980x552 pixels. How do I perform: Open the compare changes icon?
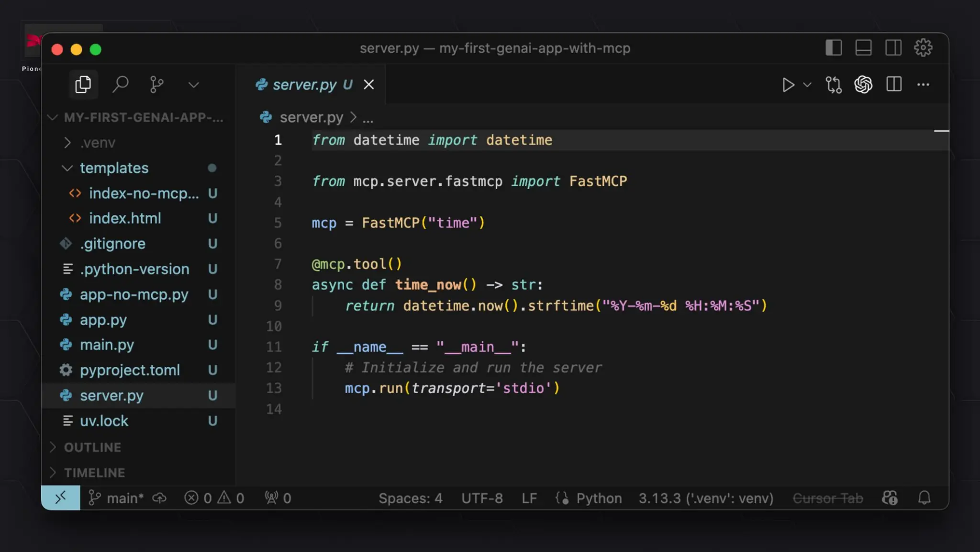tap(833, 85)
